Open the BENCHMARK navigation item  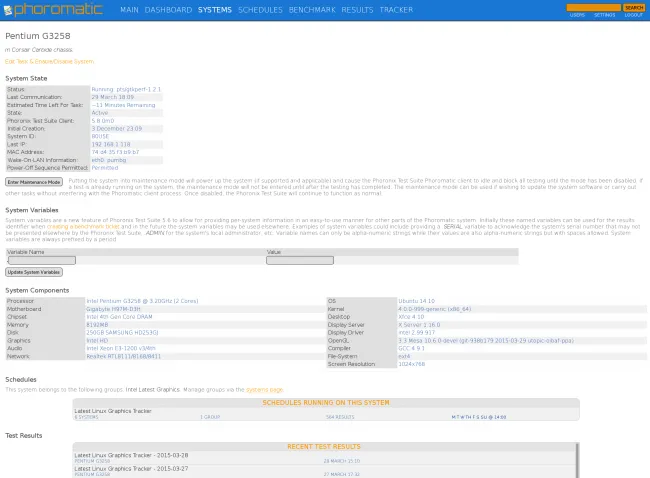(312, 10)
